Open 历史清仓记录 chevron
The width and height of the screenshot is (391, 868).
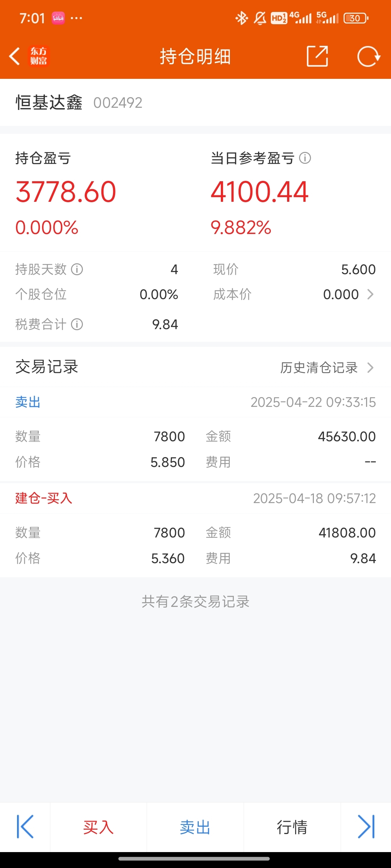pos(370,367)
